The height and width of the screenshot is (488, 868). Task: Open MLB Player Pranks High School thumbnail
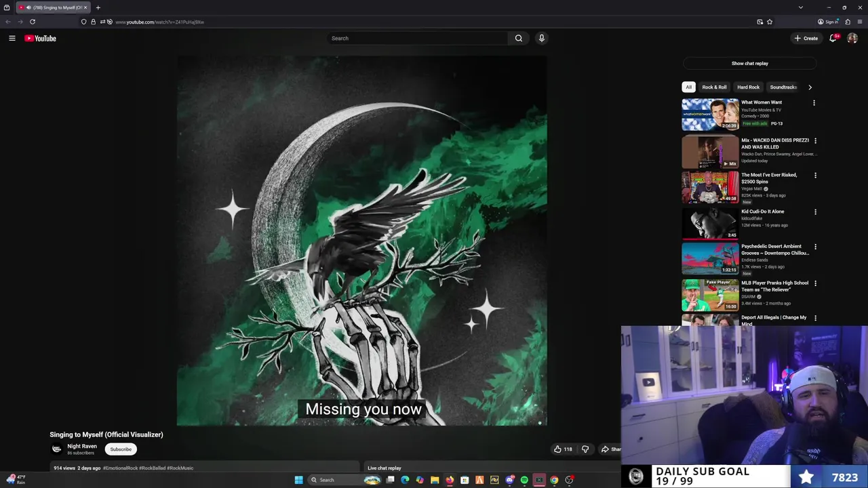click(710, 295)
